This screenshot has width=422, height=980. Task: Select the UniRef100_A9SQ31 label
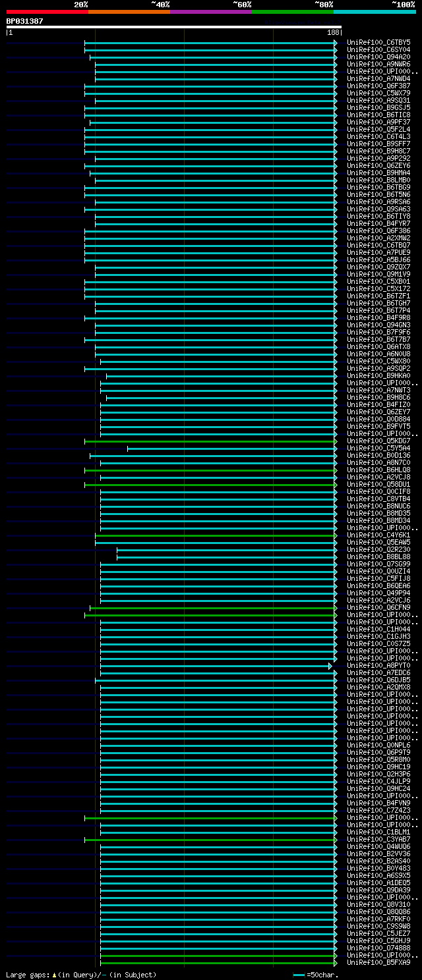[378, 101]
